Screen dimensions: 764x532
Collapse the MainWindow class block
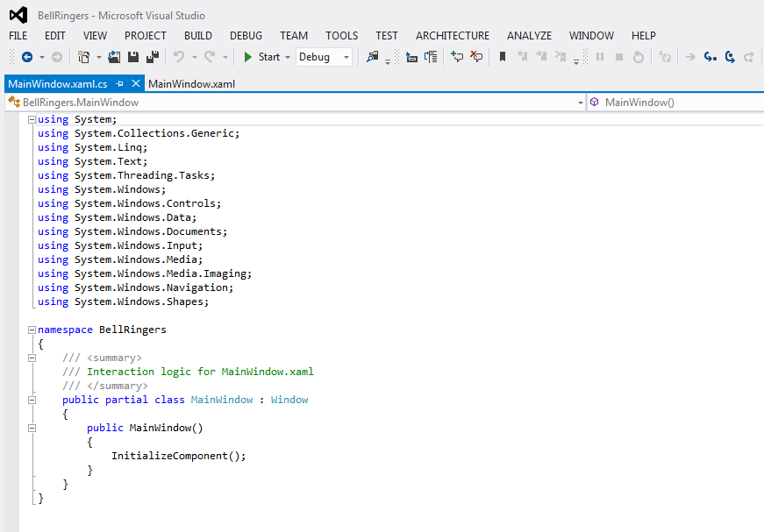[32, 400]
